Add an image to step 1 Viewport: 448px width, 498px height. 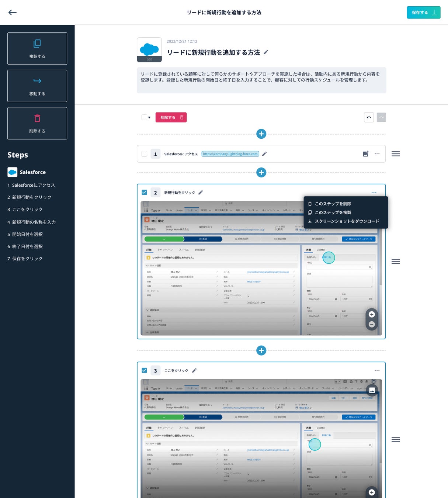pyautogui.click(x=365, y=154)
